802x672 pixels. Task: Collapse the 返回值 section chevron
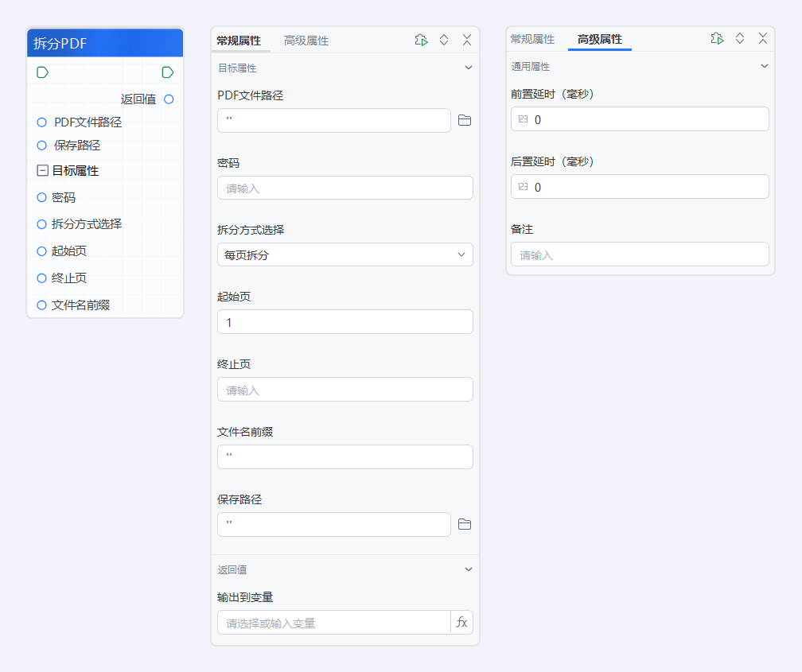point(468,569)
